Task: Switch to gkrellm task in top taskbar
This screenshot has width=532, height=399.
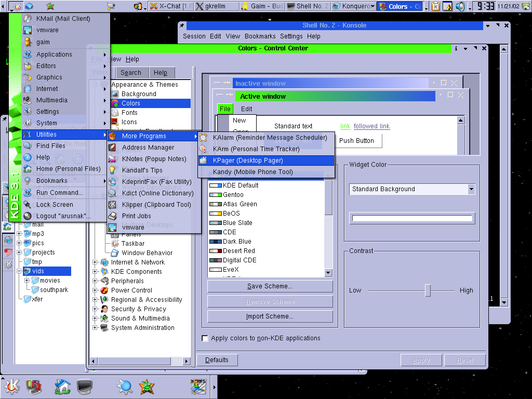Action: point(217,6)
